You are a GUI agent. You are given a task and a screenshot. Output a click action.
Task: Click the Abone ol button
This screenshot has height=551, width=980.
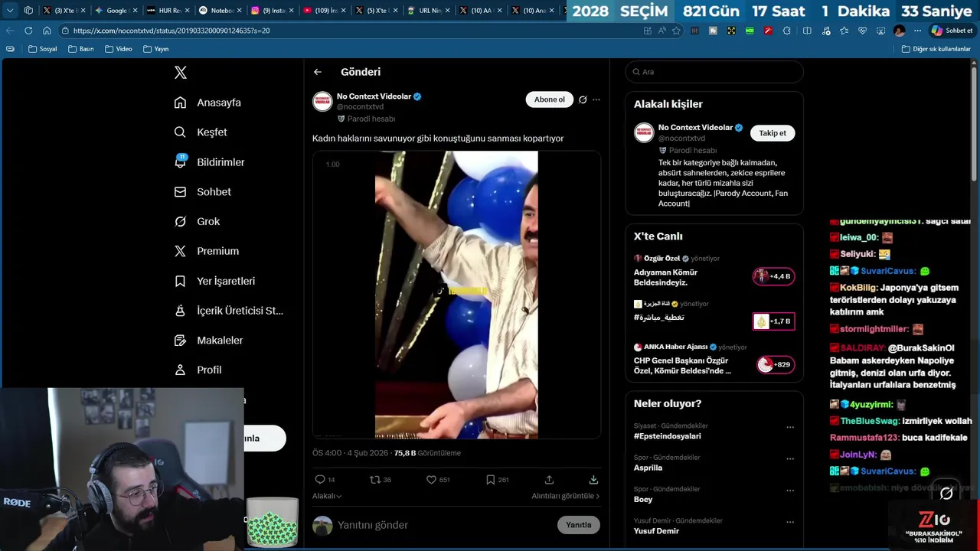(x=549, y=99)
